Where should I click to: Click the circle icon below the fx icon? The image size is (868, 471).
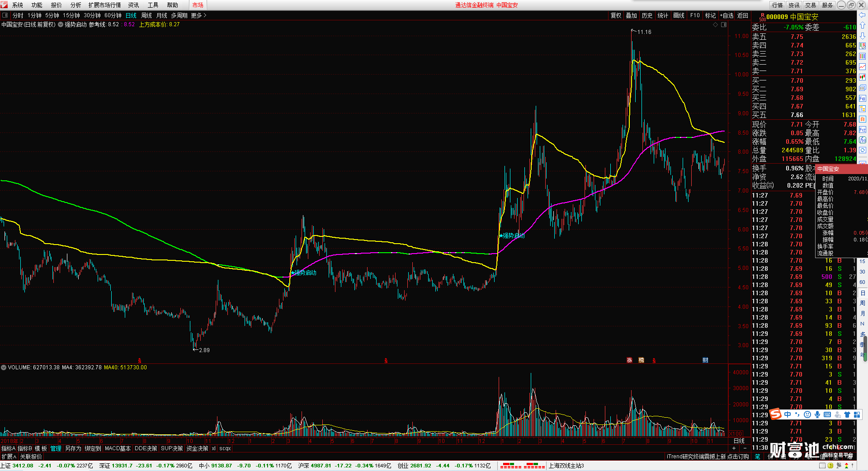tap(863, 150)
